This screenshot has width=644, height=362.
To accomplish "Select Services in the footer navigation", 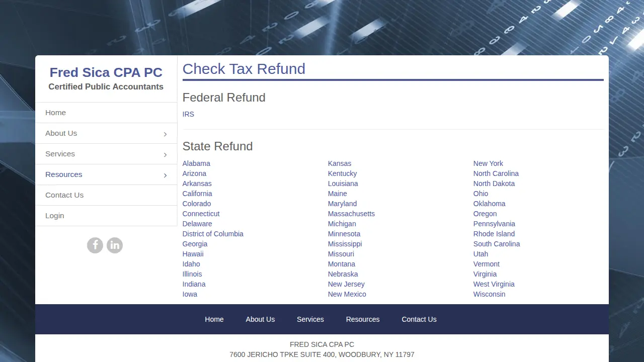I will (x=310, y=319).
